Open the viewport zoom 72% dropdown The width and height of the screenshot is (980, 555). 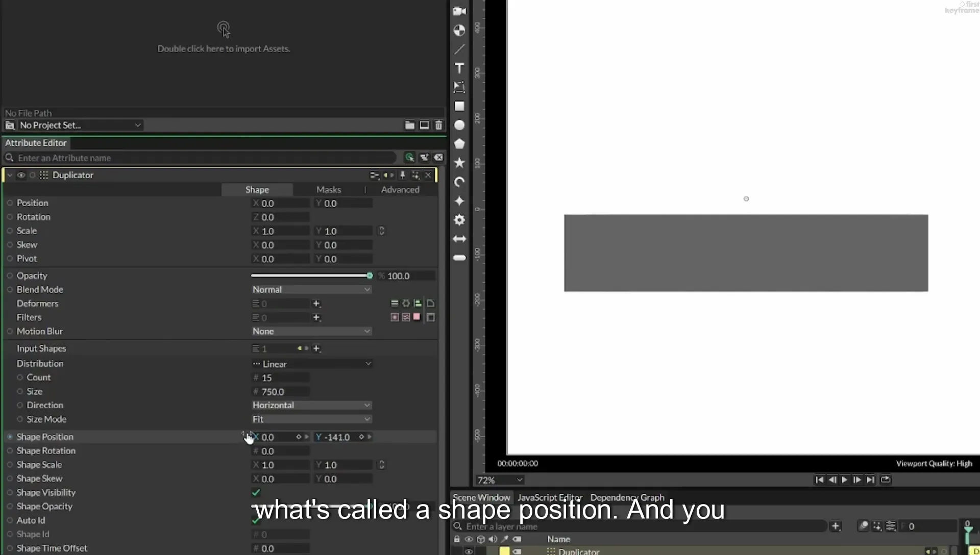tap(500, 480)
